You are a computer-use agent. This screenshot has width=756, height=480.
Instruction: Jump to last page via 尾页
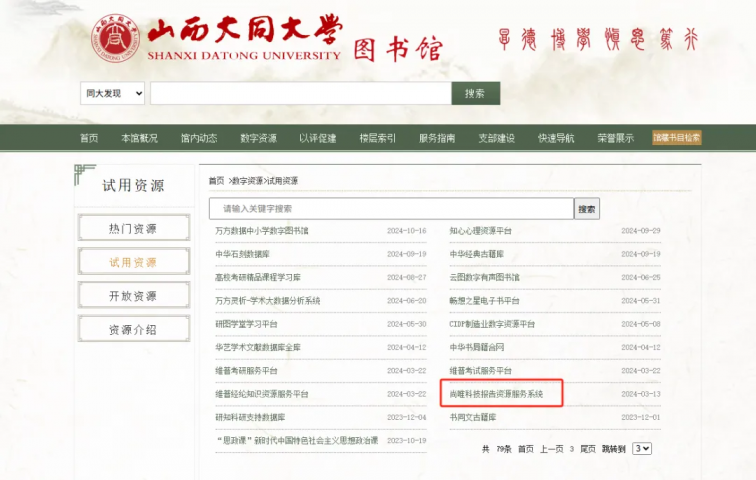(588, 449)
